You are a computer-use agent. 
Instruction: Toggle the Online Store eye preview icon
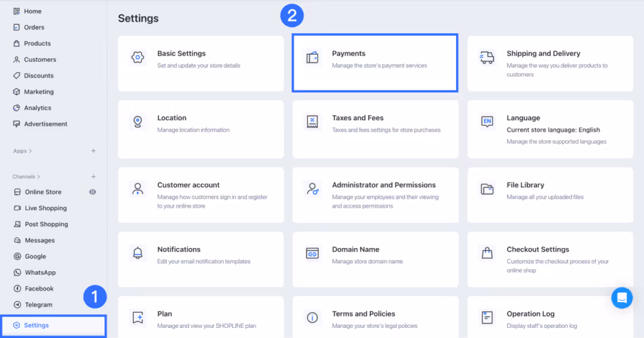point(92,192)
